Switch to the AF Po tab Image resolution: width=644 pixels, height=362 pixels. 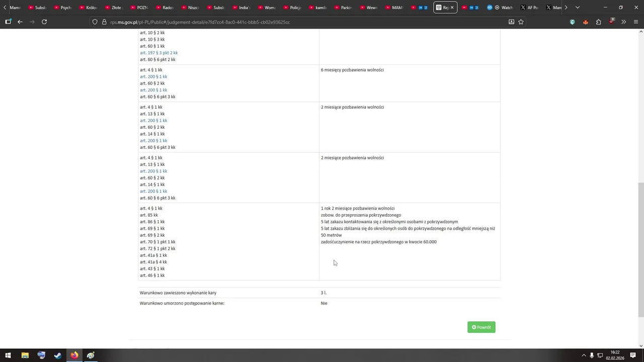530,8
